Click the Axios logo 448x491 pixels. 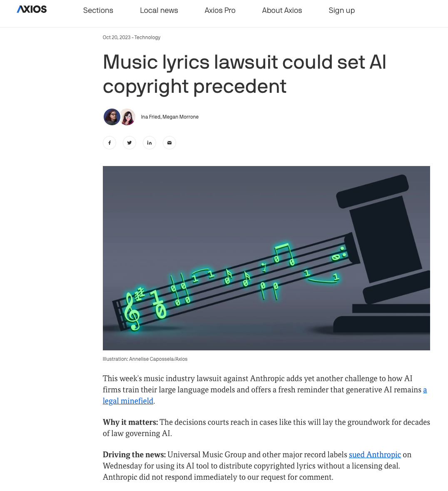(32, 10)
